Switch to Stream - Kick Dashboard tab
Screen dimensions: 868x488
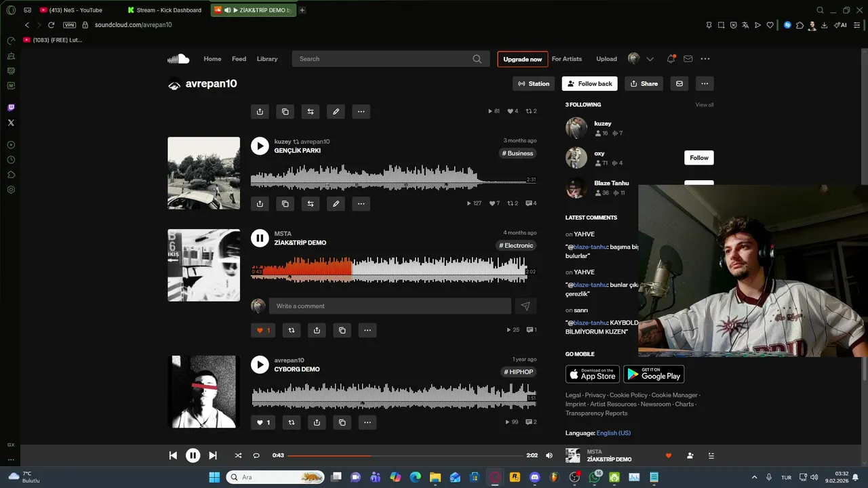[x=167, y=10]
